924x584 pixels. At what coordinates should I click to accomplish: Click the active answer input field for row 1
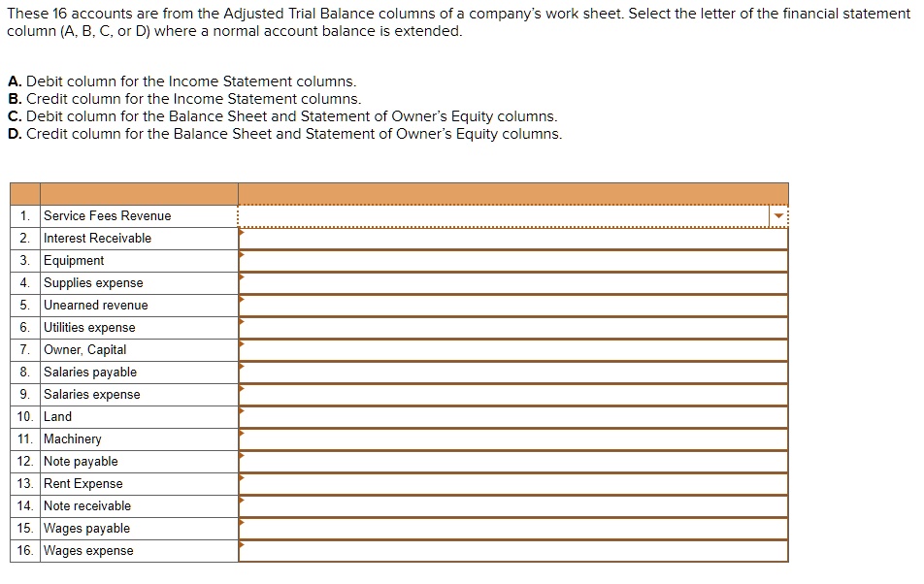[x=505, y=215]
